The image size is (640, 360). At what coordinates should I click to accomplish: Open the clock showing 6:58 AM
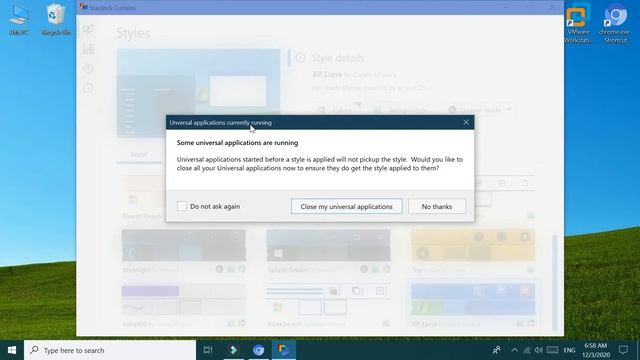[x=596, y=350]
